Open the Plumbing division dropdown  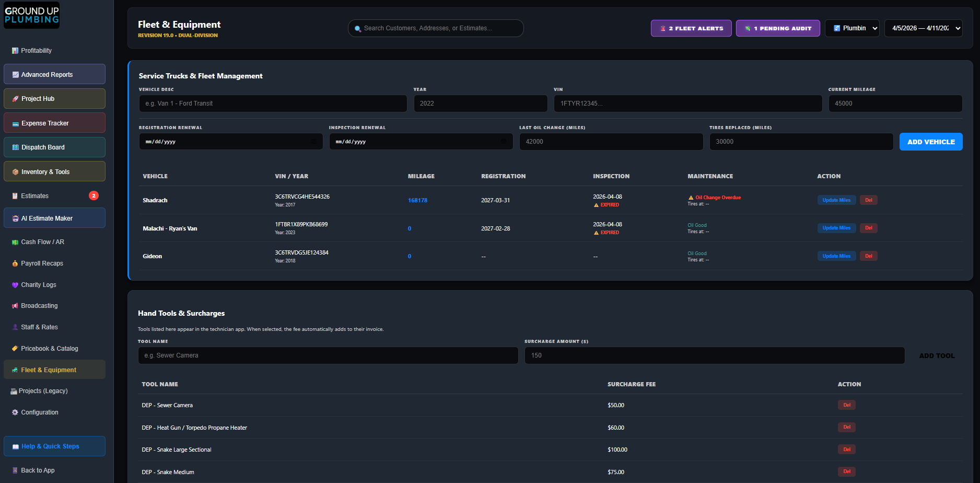(851, 28)
